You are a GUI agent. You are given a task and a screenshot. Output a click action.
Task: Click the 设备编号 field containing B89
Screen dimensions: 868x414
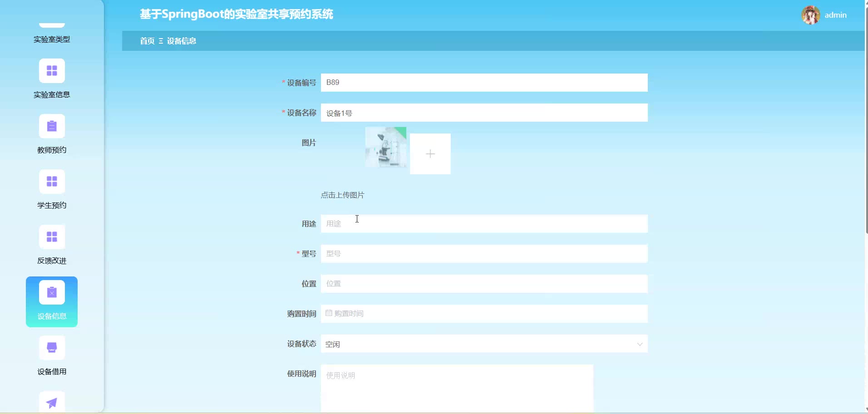click(484, 83)
